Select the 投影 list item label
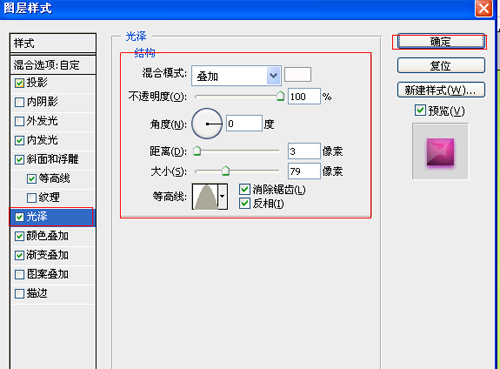Viewport: 500px width, 369px height. pyautogui.click(x=37, y=82)
